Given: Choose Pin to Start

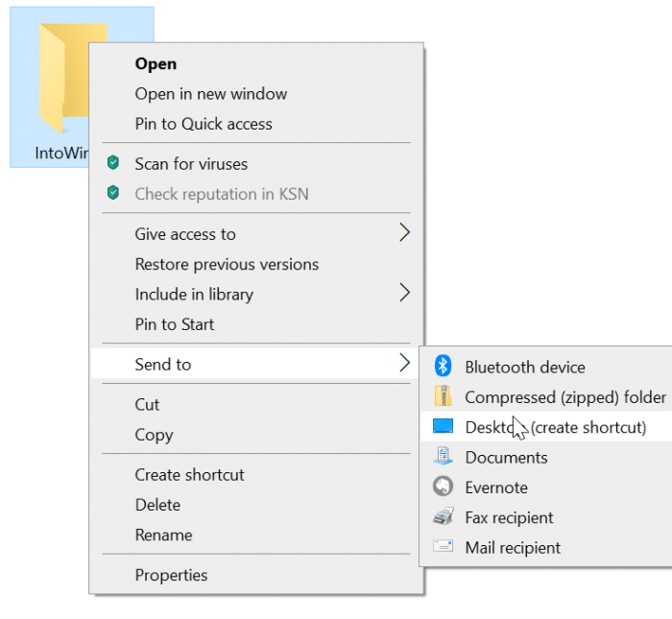Looking at the screenshot, I should coord(256,324).
